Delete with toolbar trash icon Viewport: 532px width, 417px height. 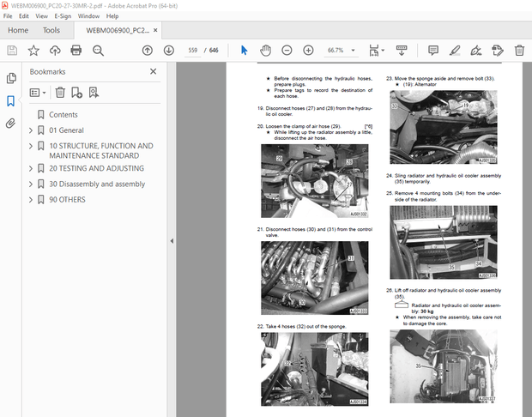click(519, 51)
